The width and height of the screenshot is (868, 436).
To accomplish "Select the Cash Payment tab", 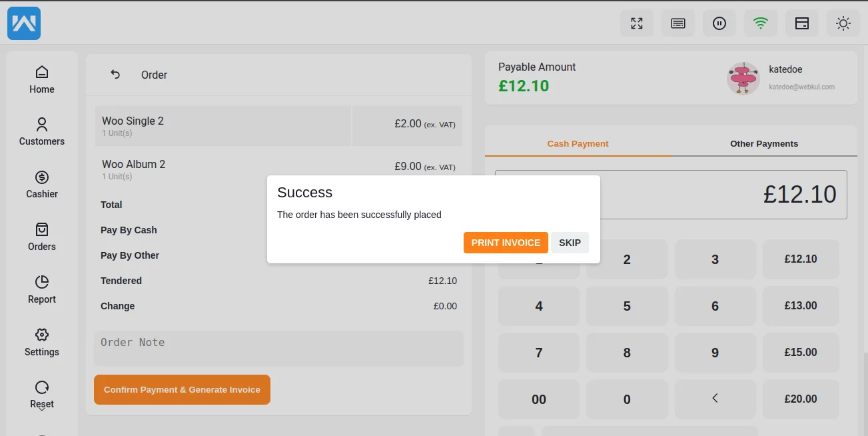I will click(x=578, y=143).
